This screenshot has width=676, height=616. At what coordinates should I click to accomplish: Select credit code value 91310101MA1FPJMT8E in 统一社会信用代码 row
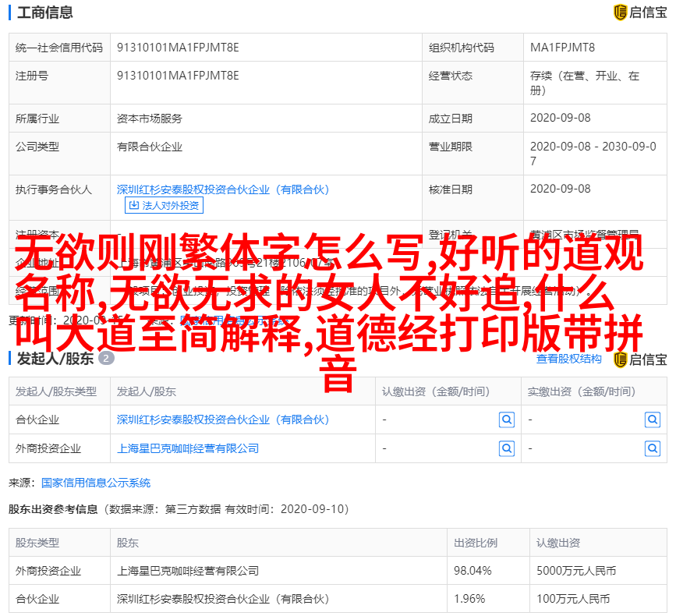[x=178, y=48]
